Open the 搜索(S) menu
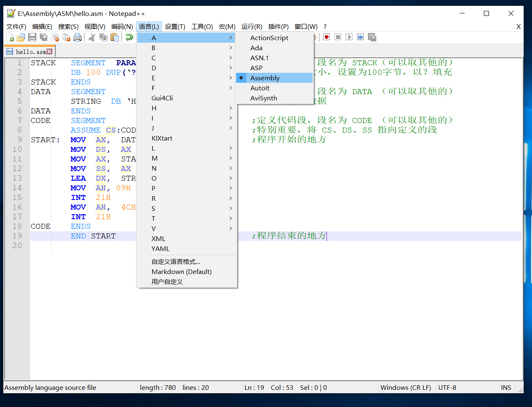Viewport: 532px width, 407px height. click(68, 26)
